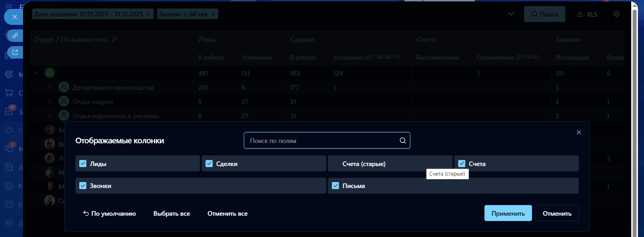Viewport: 644px width, 237px height.
Task: Uncheck the Письма column checkbox
Action: point(335,186)
